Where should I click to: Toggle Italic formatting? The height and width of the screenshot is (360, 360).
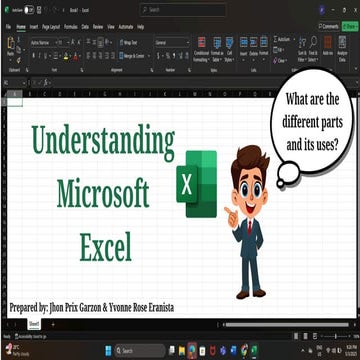pos(40,56)
